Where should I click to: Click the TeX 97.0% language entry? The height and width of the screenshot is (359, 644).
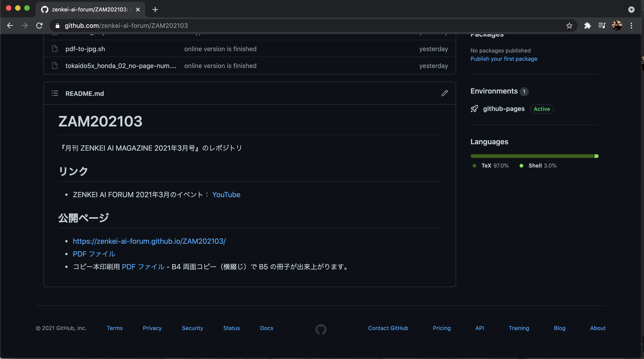(x=491, y=165)
